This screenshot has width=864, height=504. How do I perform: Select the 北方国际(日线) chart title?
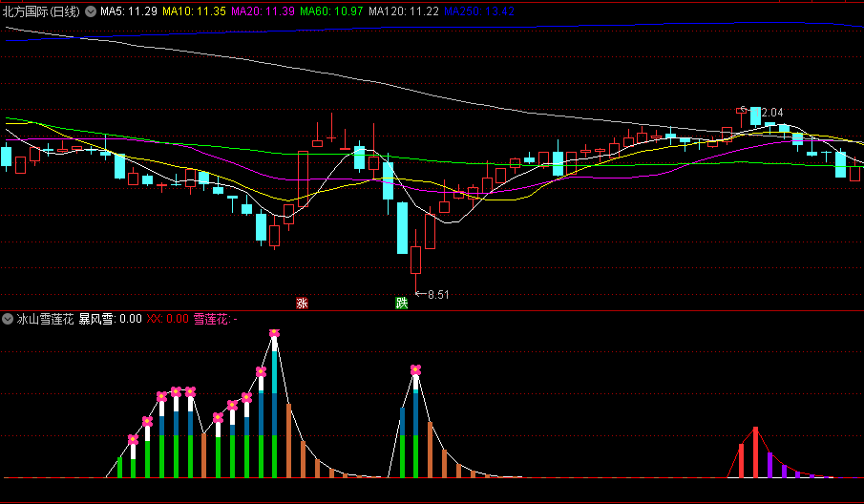point(41,11)
